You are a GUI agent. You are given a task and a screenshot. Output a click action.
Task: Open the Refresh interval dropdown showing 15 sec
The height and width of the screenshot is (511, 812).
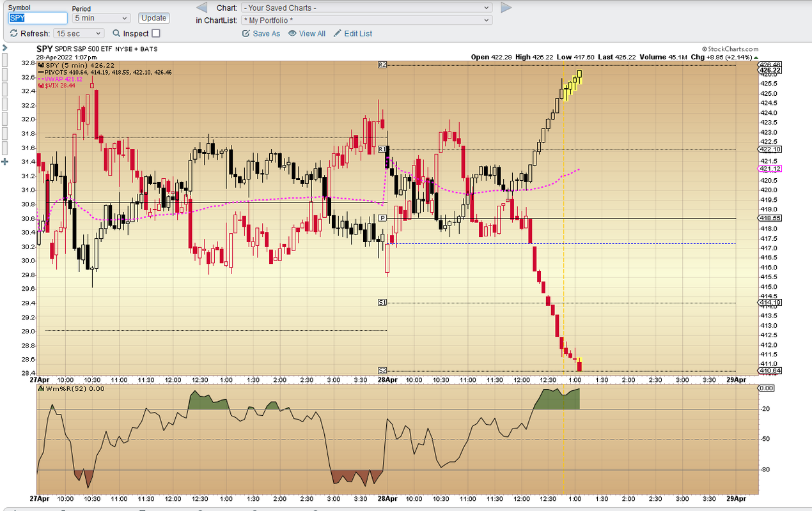[x=79, y=33]
